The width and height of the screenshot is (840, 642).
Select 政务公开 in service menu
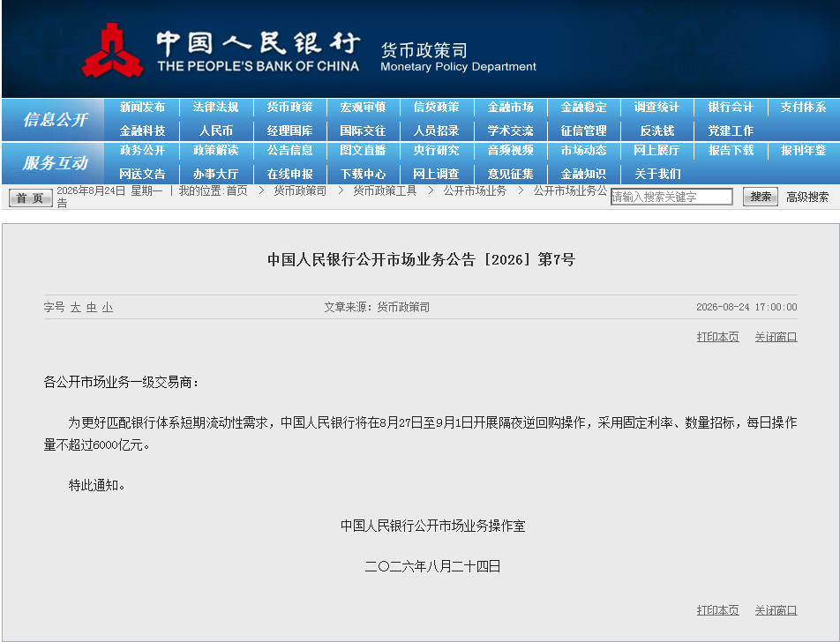142,151
